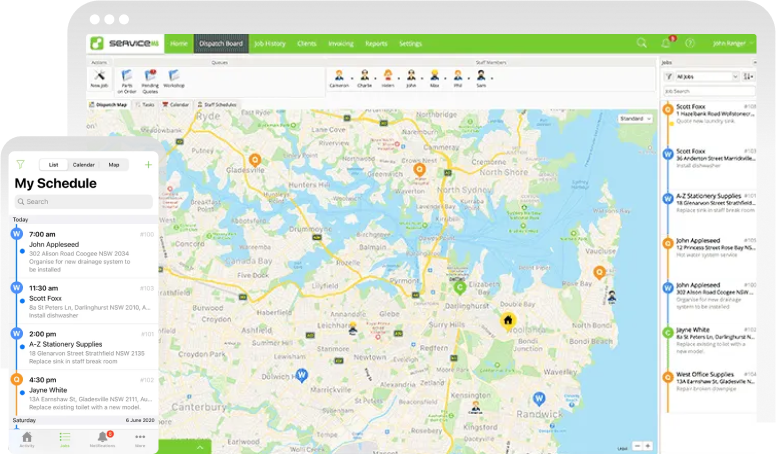Click the yellow house marker on the map
The width and height of the screenshot is (776, 454).
pos(508,320)
